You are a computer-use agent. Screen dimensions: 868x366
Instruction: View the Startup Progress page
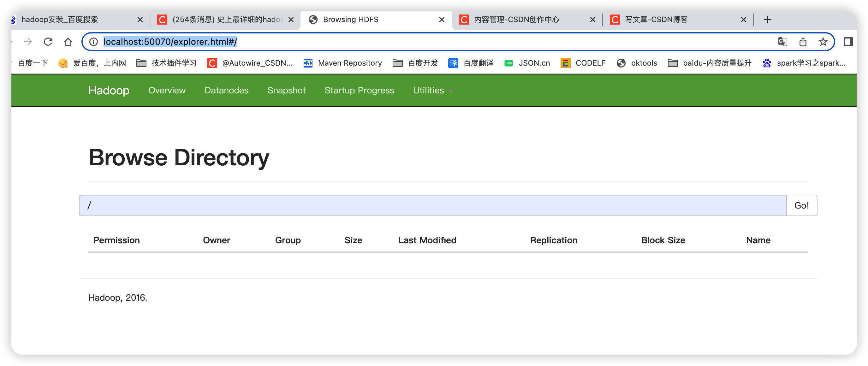tap(359, 90)
